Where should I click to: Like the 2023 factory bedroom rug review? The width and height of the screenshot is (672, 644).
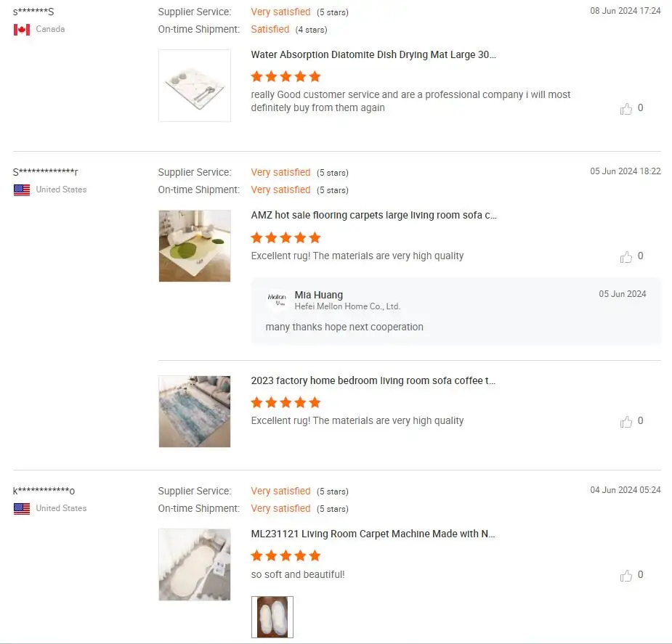626,422
